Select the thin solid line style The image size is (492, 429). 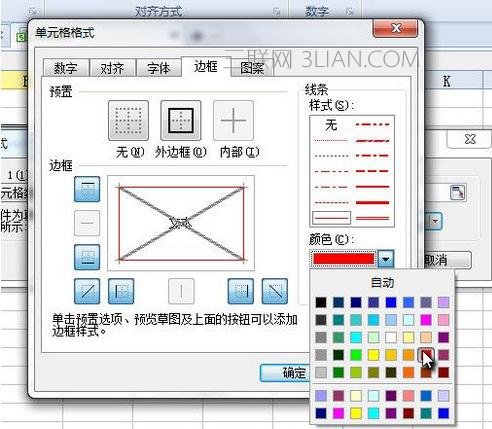click(331, 218)
